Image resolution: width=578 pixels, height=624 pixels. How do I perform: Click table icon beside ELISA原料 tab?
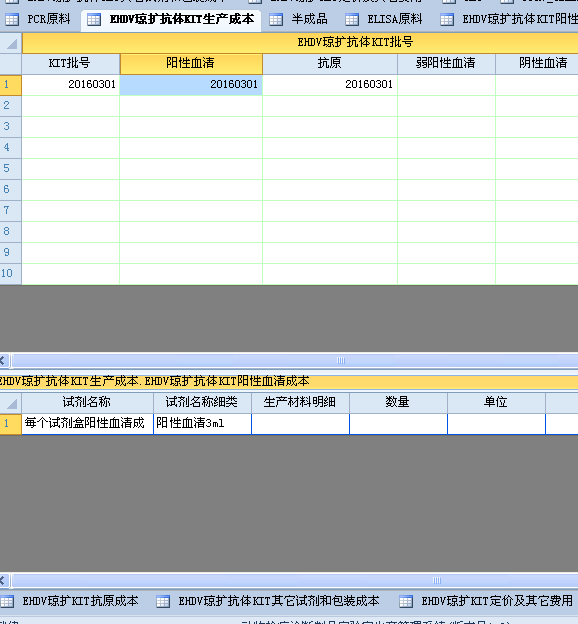coord(352,20)
